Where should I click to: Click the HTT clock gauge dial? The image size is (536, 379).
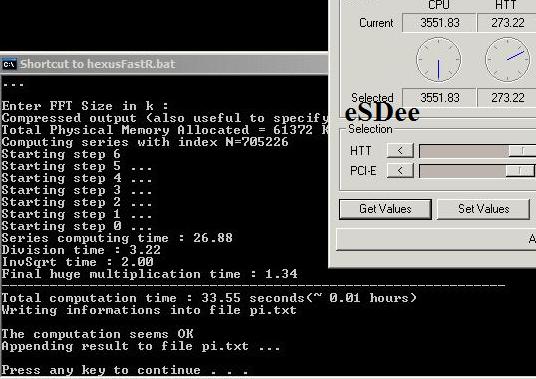tap(508, 60)
